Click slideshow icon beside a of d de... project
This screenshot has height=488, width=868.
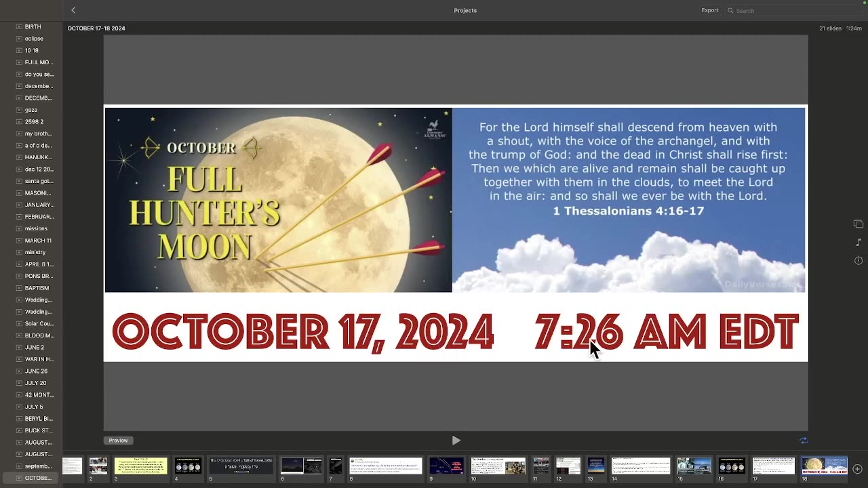19,145
